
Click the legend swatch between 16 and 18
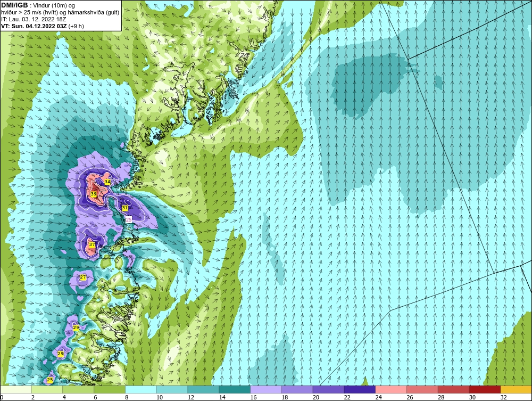tap(266, 389)
